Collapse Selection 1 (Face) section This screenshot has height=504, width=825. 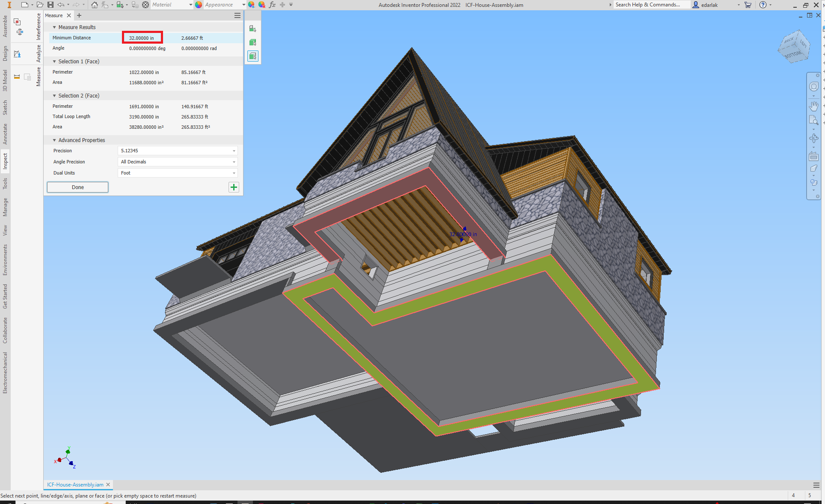coord(54,61)
